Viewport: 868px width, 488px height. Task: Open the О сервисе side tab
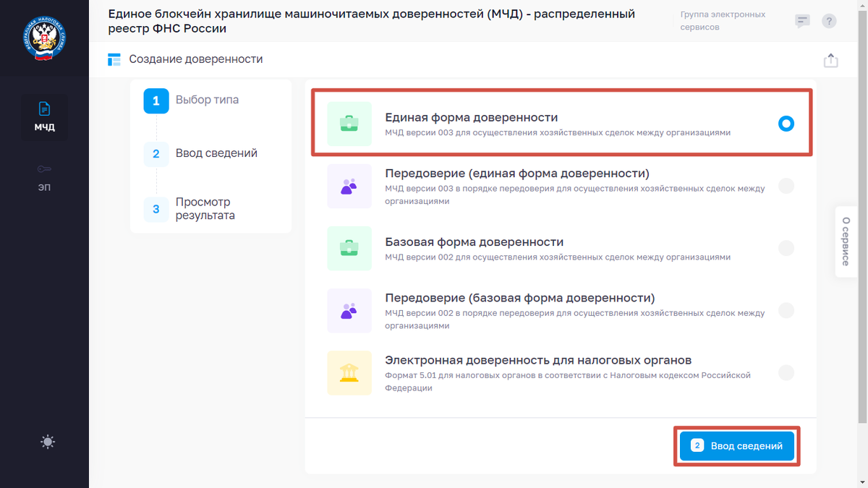[x=845, y=241]
